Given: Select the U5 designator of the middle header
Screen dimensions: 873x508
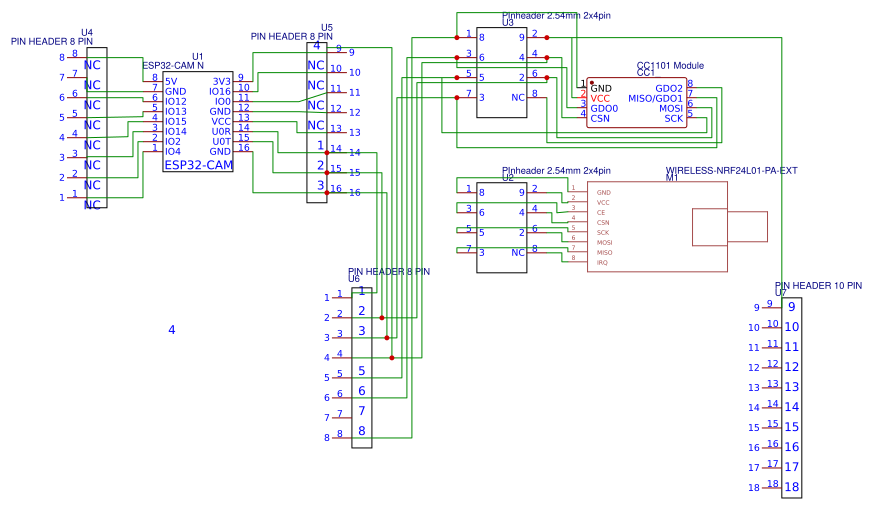Looking at the screenshot, I should [x=327, y=28].
